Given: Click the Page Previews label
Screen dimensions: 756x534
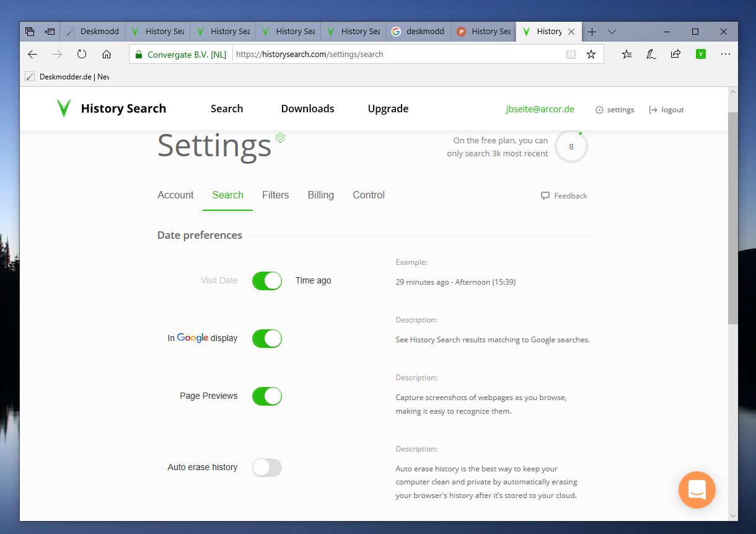Looking at the screenshot, I should pos(209,396).
